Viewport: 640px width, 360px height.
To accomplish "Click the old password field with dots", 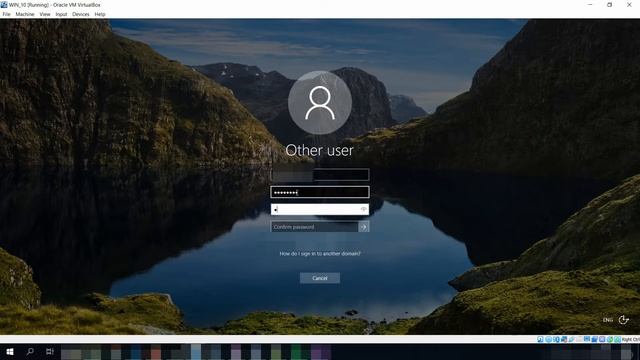I will pos(320,192).
